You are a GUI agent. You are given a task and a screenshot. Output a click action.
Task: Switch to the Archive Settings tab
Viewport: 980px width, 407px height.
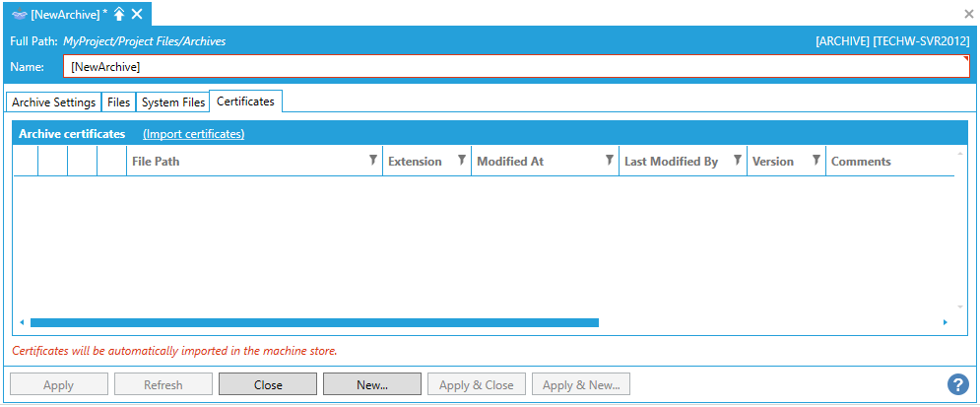[x=53, y=102]
